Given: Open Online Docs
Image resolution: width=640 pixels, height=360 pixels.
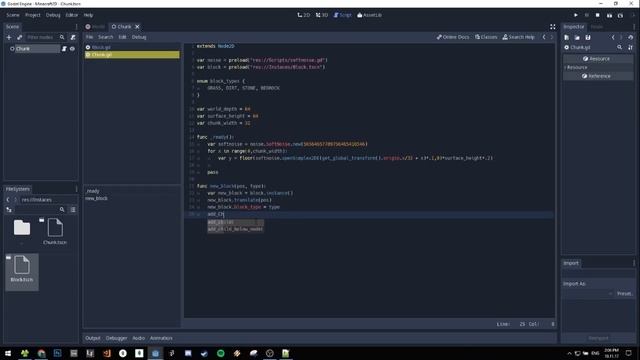Looking at the screenshot, I should tap(453, 37).
